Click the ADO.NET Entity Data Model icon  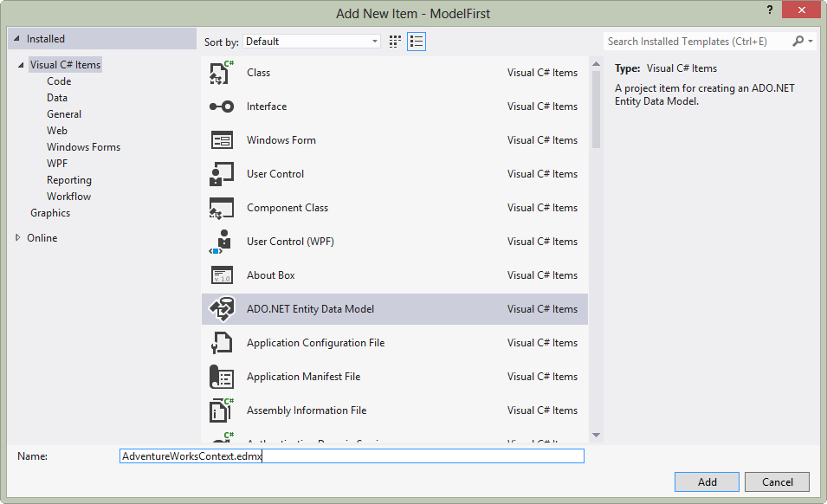point(222,309)
